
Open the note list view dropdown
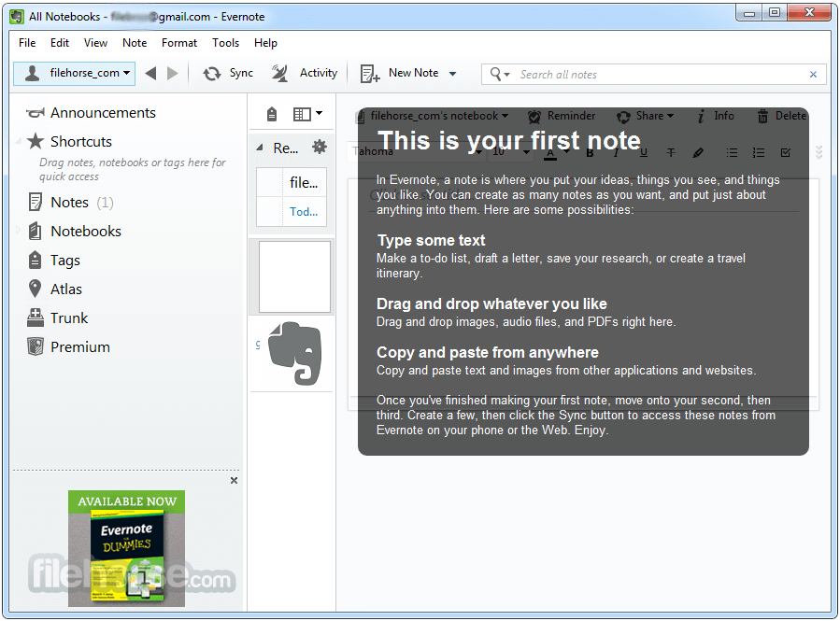pos(308,114)
